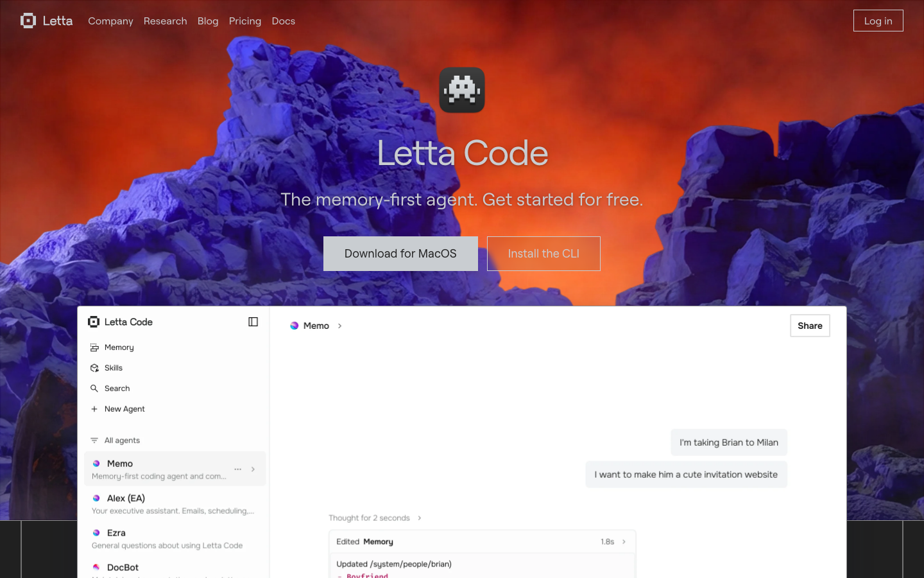Toggle the sidebar collapse panel icon
This screenshot has height=578, width=924.
click(253, 322)
